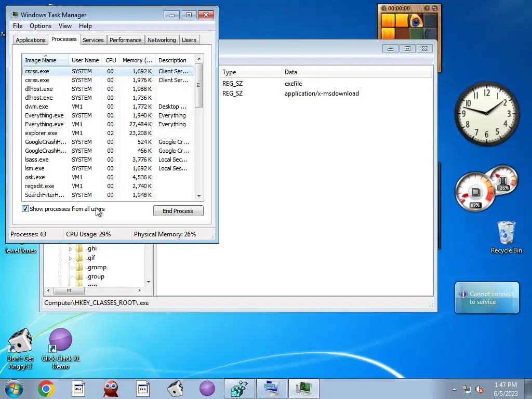Select registry value with data exefile

click(x=293, y=84)
